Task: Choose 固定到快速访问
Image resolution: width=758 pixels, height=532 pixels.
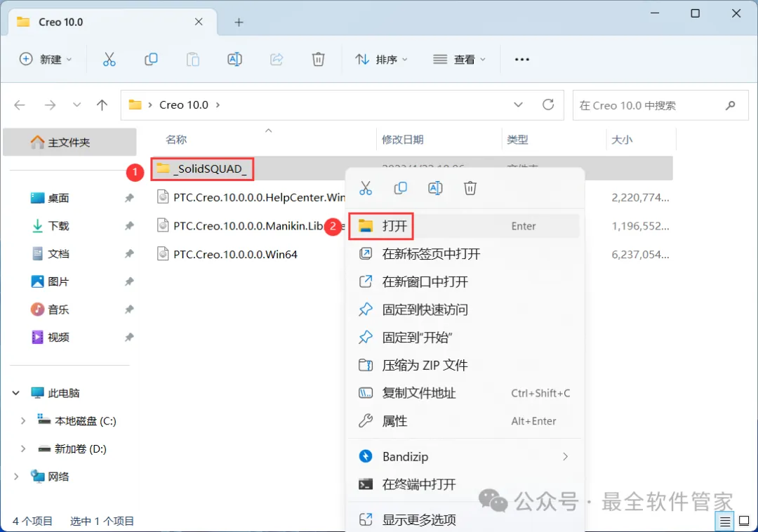Action: click(465, 310)
